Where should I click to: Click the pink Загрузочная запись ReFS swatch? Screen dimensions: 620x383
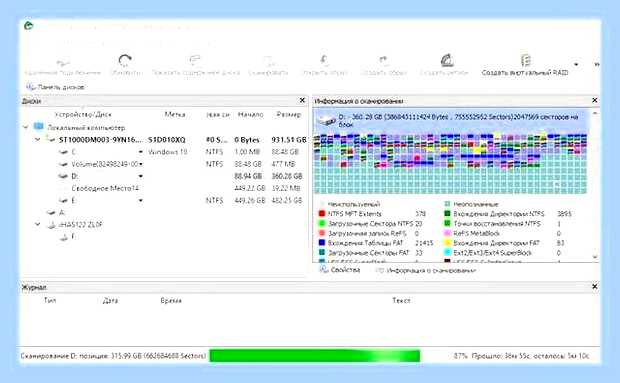click(x=321, y=233)
